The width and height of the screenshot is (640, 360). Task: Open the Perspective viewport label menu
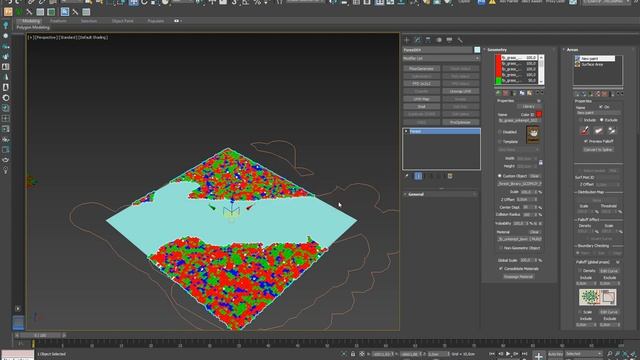[x=46, y=38]
